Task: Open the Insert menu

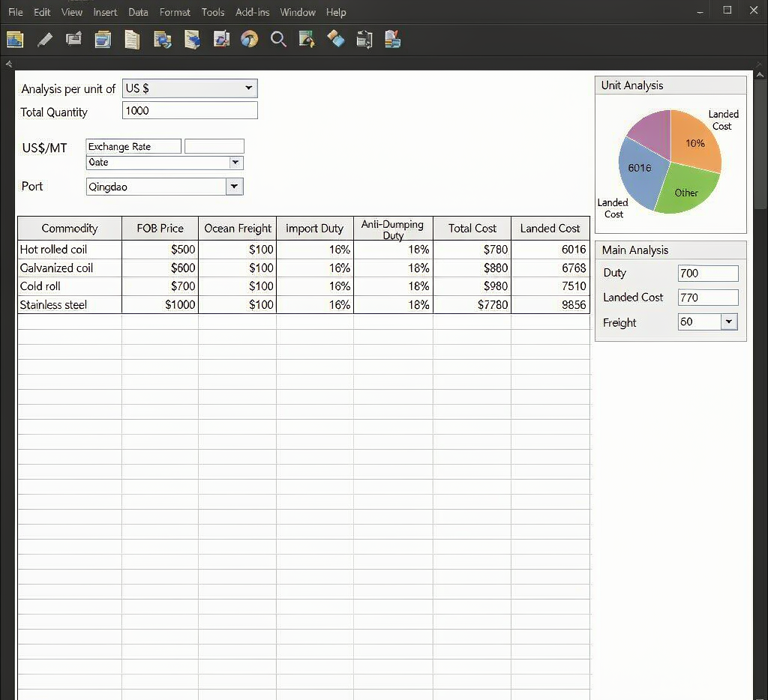Action: pos(105,12)
